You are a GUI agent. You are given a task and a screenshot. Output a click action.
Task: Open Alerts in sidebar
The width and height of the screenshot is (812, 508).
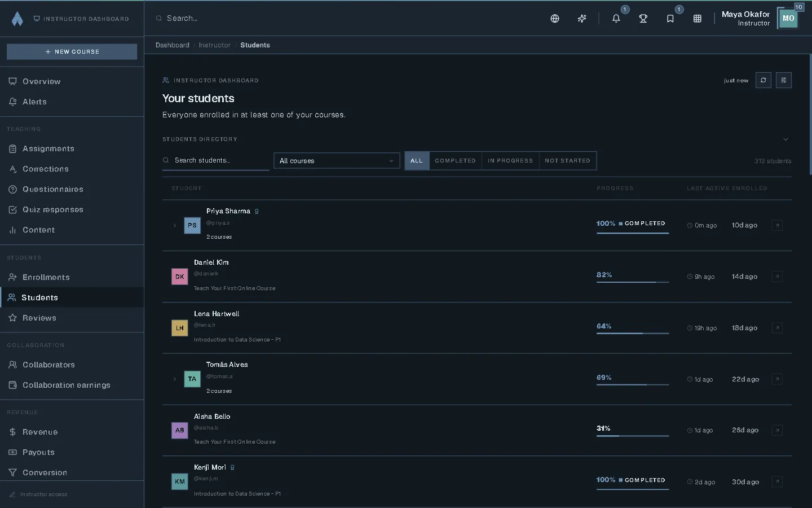(72, 102)
